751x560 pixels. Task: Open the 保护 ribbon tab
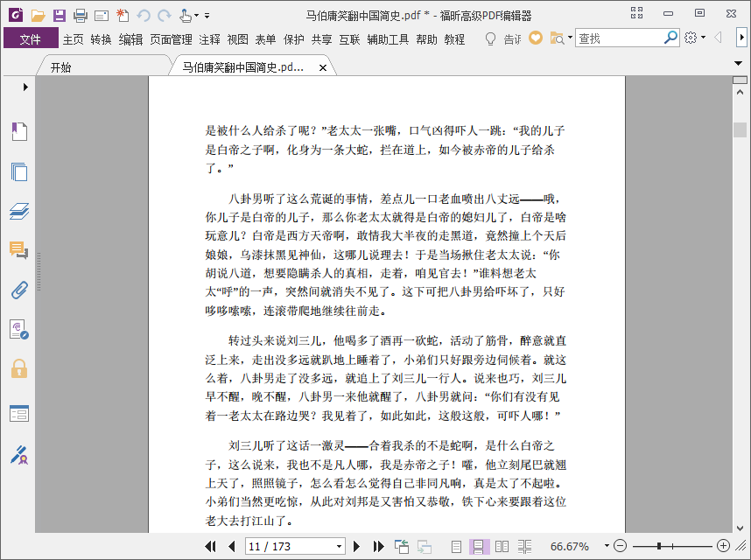pyautogui.click(x=293, y=39)
